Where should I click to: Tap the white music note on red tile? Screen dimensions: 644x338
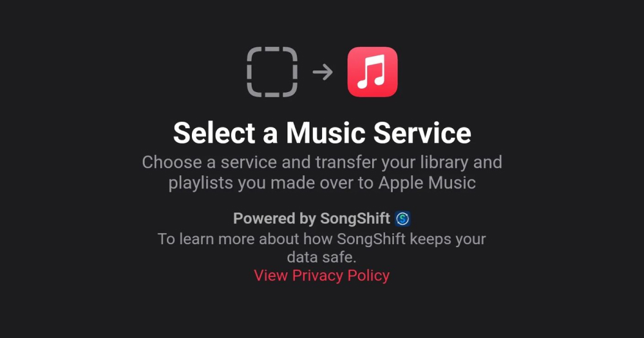click(372, 72)
